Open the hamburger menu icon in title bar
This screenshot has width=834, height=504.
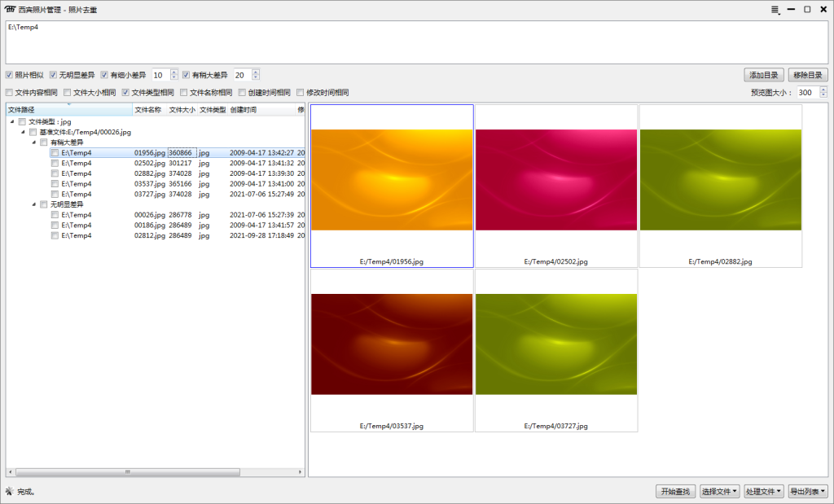[x=775, y=10]
